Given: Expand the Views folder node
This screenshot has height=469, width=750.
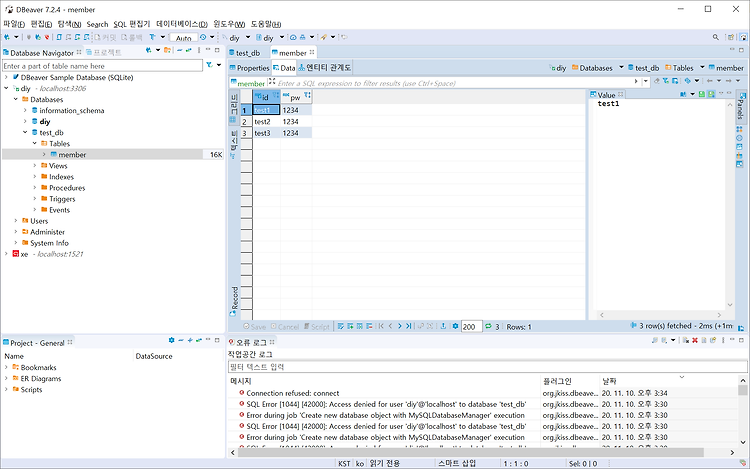Looking at the screenshot, I should coord(34,165).
